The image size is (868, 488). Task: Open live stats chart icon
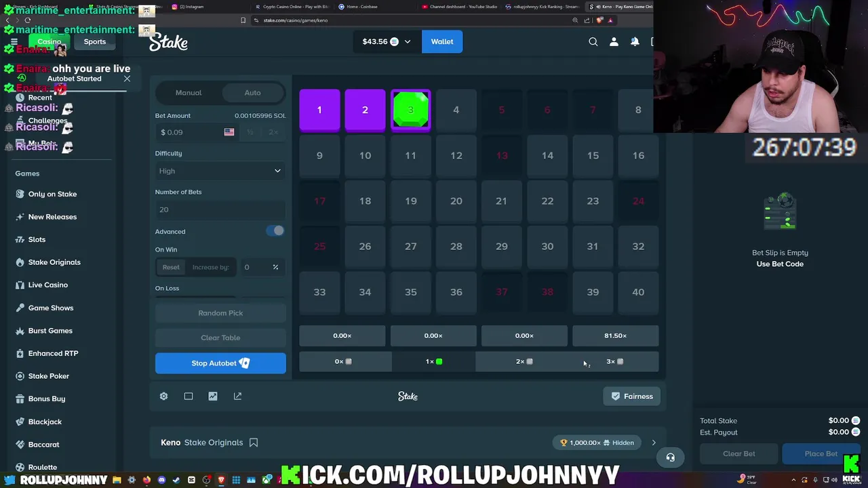(x=213, y=396)
